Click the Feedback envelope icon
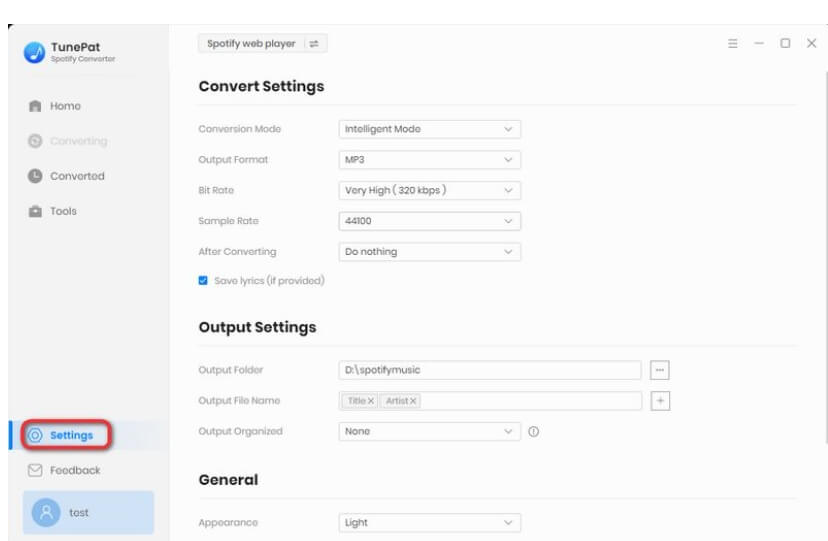 click(35, 470)
